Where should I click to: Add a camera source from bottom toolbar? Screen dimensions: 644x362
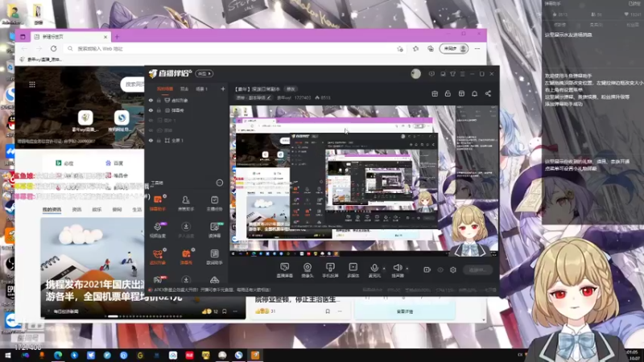tap(308, 270)
